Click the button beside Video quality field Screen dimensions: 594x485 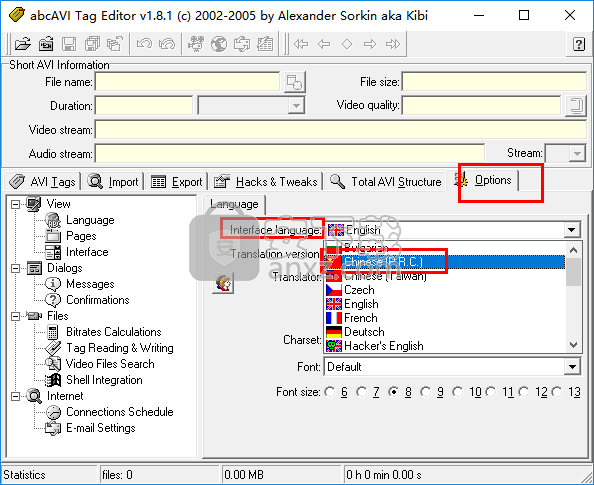point(576,106)
